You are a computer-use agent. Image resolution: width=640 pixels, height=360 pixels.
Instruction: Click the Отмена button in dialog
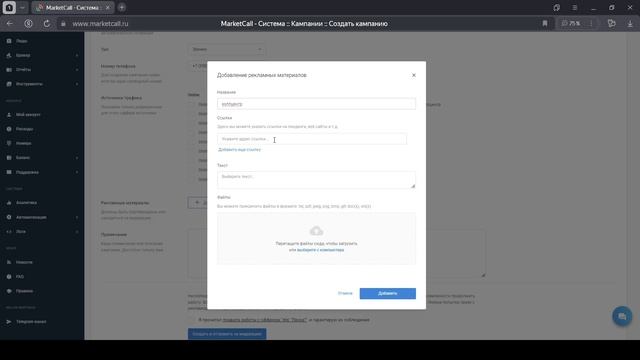click(x=345, y=293)
